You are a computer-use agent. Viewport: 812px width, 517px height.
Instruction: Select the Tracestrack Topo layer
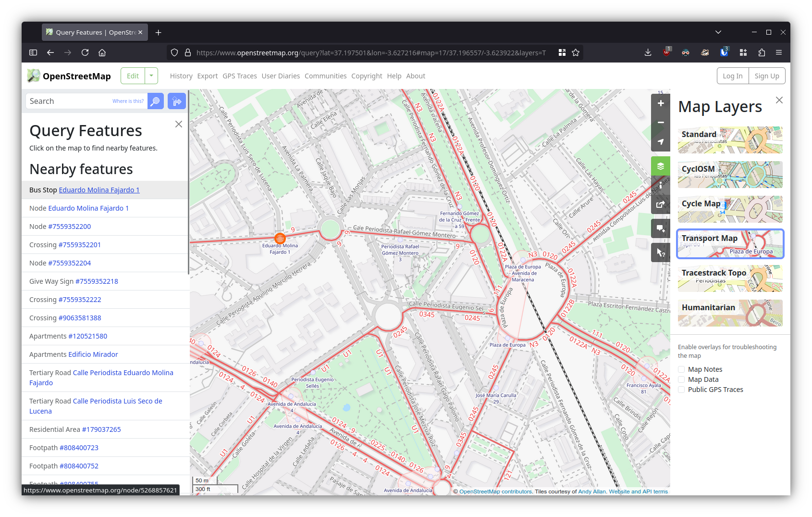coord(730,278)
